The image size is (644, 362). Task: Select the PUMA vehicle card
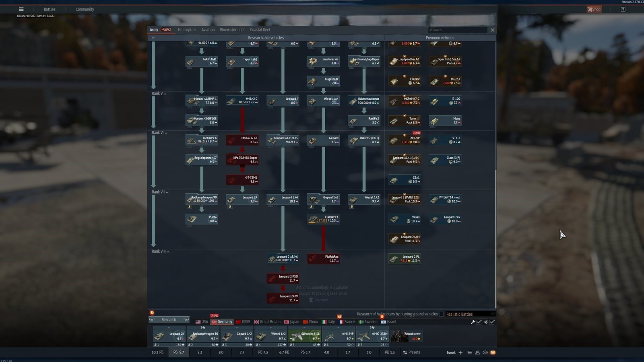pyautogui.click(x=202, y=219)
